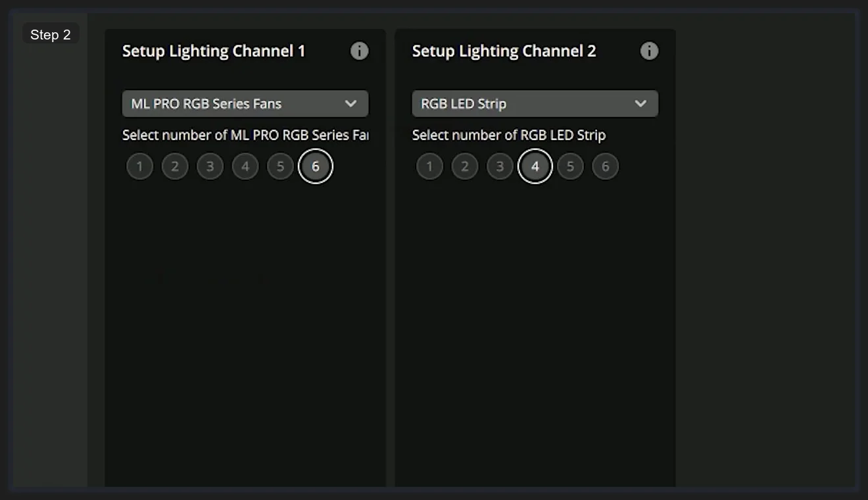Select 4 LED strips for Lighting Channel 2
Image resolution: width=868 pixels, height=500 pixels.
tap(535, 166)
